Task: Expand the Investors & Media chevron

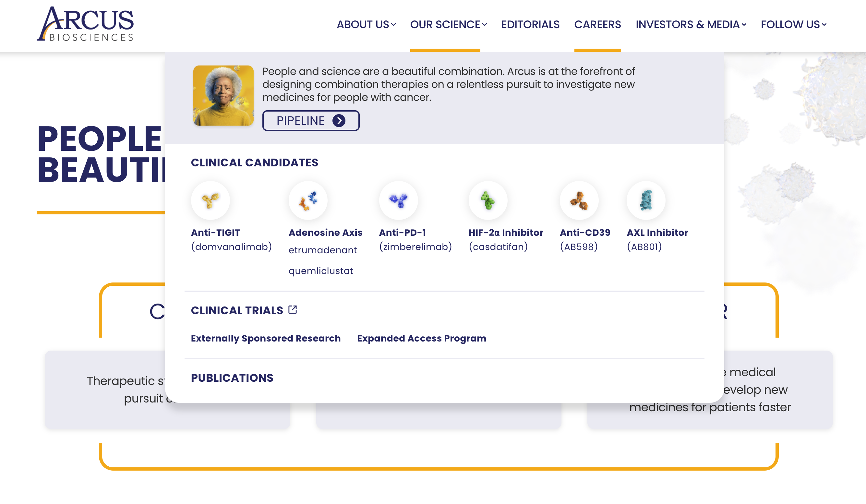Action: (x=744, y=24)
